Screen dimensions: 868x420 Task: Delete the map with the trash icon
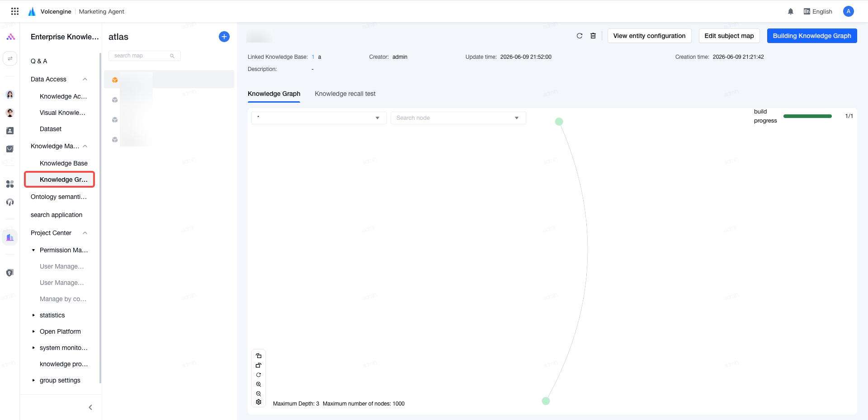tap(593, 36)
